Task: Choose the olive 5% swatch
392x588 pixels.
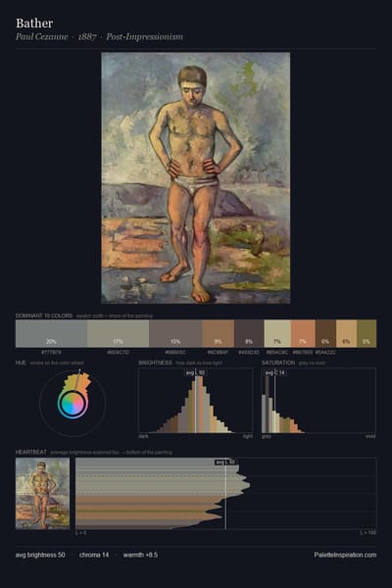Action: [367, 333]
